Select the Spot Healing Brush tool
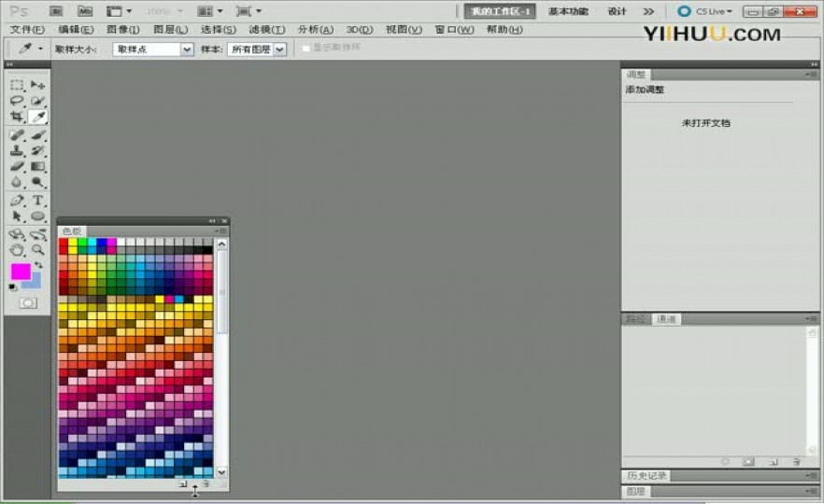The image size is (824, 504). [17, 135]
